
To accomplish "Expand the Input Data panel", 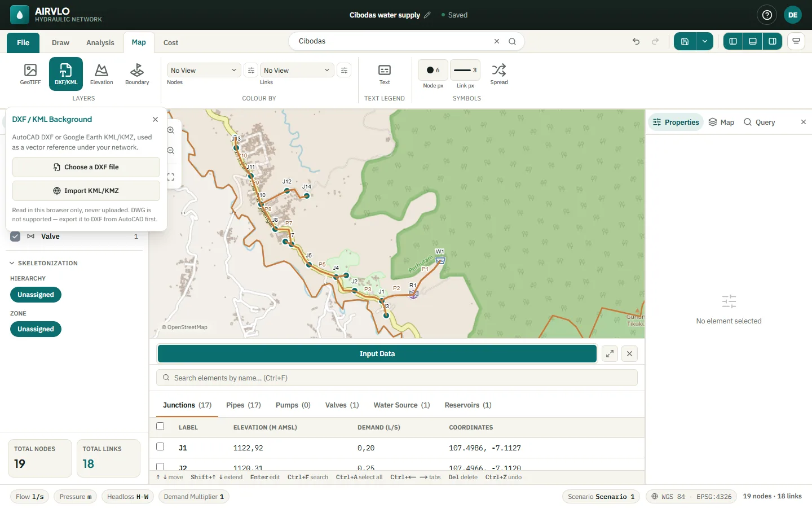I will pyautogui.click(x=610, y=354).
